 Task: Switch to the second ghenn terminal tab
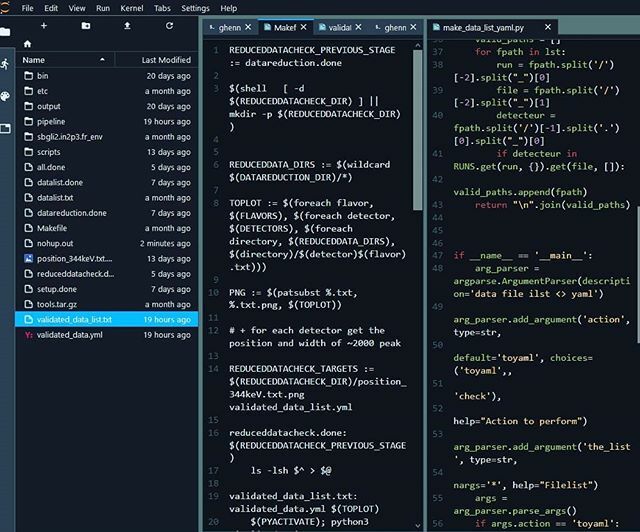tap(395, 27)
